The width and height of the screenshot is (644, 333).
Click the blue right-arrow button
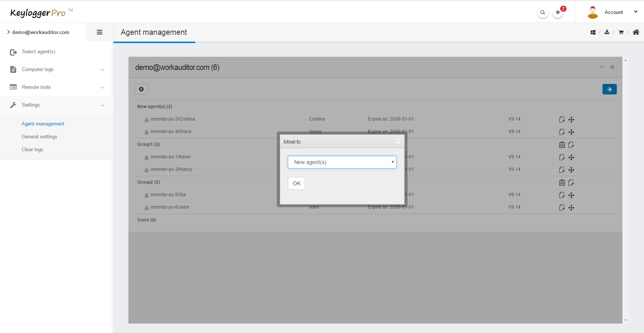coord(609,89)
